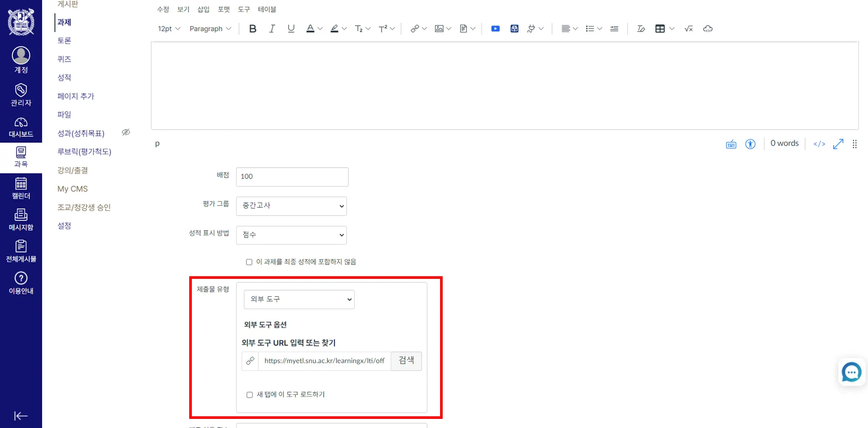The height and width of the screenshot is (428, 868).
Task: Click the 검색 search button
Action: [x=406, y=361]
